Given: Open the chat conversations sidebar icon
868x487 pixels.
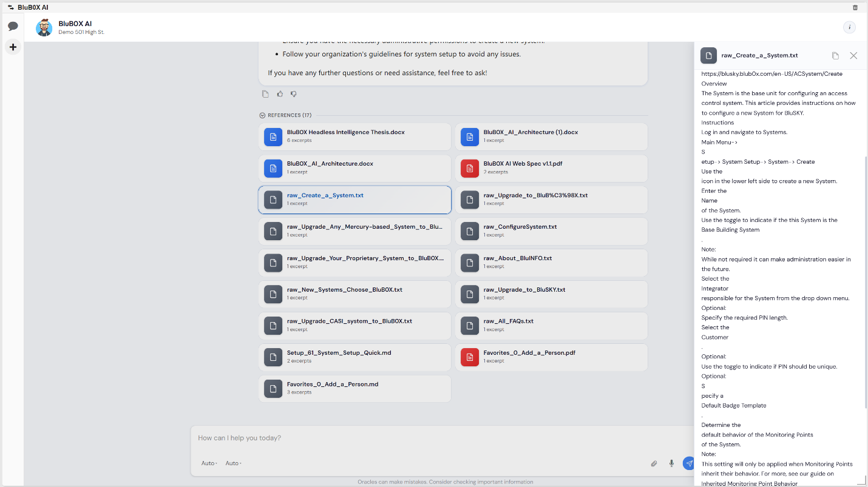Looking at the screenshot, I should [x=13, y=26].
